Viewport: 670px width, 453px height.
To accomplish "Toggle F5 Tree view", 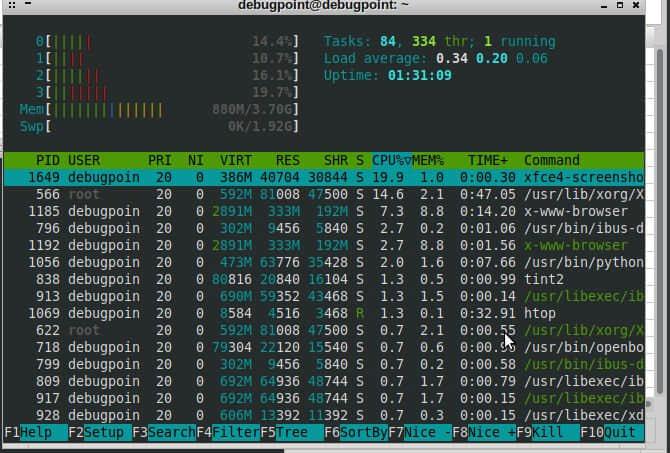I will [290, 432].
